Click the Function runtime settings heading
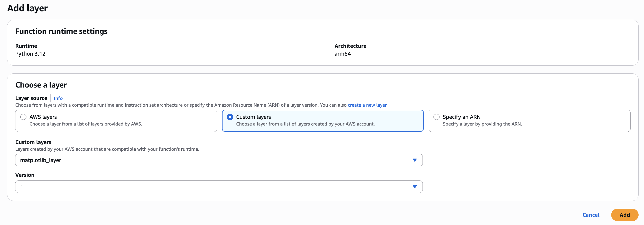The width and height of the screenshot is (644, 225). click(61, 31)
